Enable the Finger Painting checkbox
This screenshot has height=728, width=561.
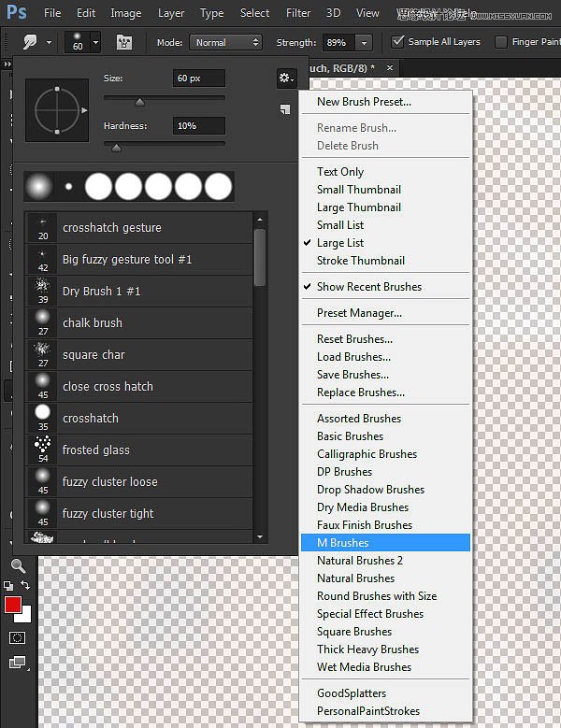pos(500,42)
